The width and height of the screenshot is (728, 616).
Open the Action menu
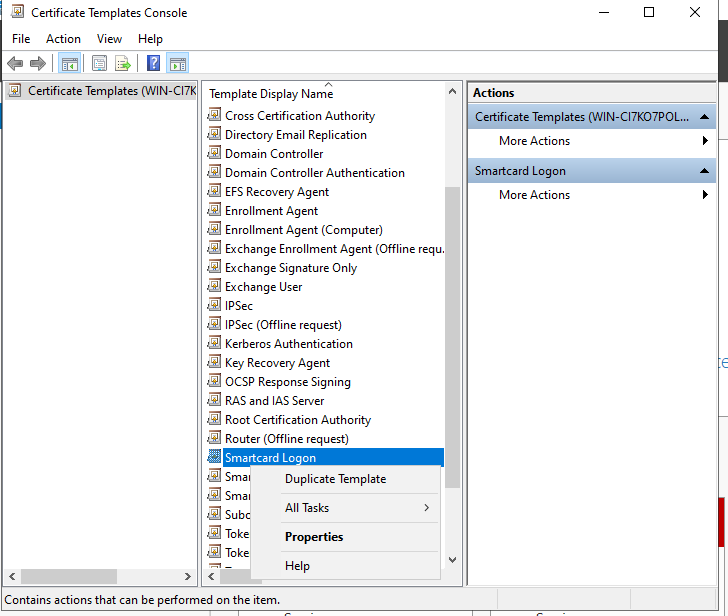[63, 39]
